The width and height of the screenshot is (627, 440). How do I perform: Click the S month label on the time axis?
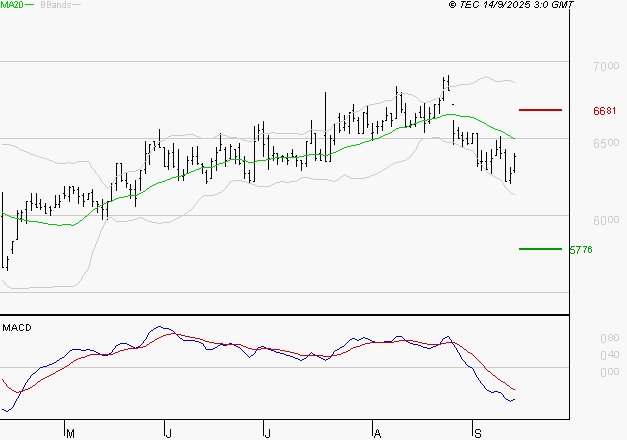(x=478, y=434)
